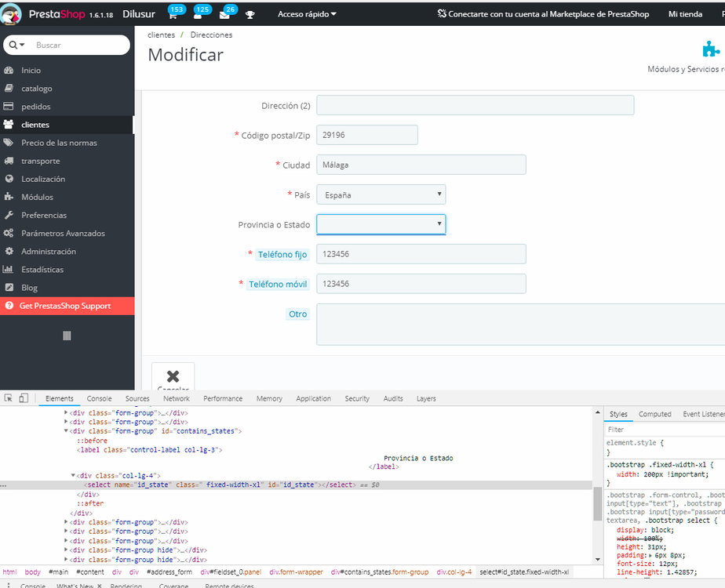Image resolution: width=725 pixels, height=588 pixels.
Task: Click the Teléfono móvil input field
Action: (421, 284)
